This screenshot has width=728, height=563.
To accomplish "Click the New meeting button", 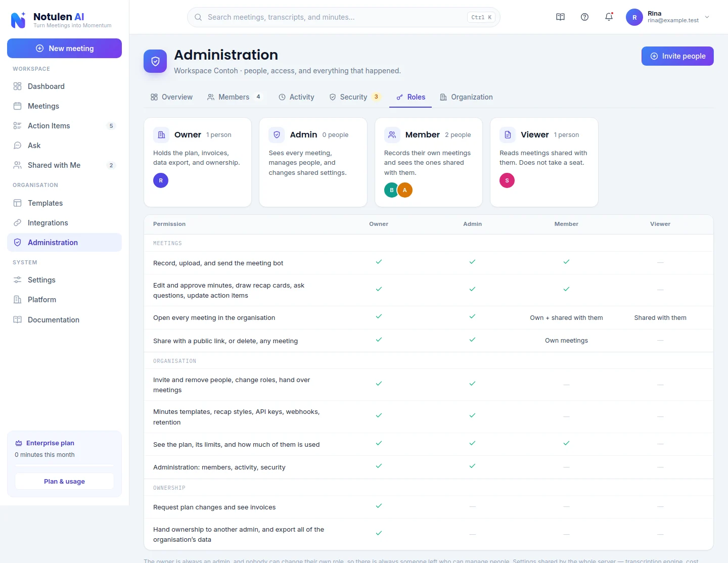I will pyautogui.click(x=64, y=49).
